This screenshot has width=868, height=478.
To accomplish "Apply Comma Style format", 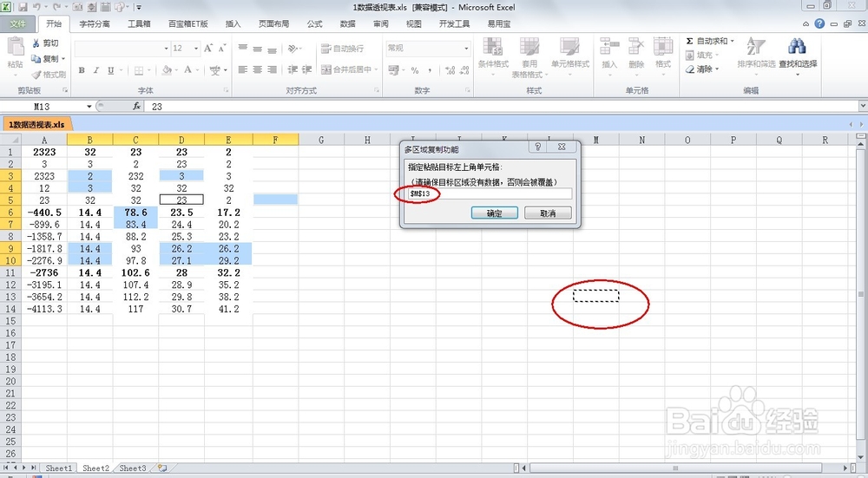I will point(431,70).
